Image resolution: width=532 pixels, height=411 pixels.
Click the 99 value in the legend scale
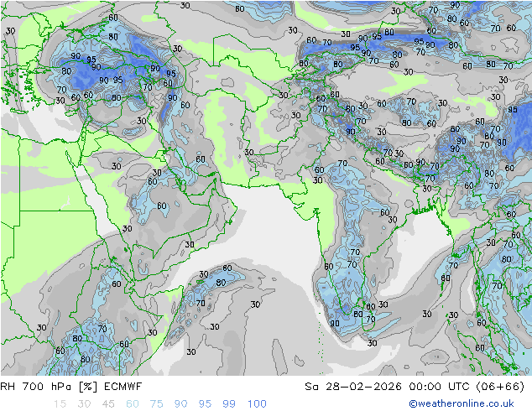click(229, 403)
